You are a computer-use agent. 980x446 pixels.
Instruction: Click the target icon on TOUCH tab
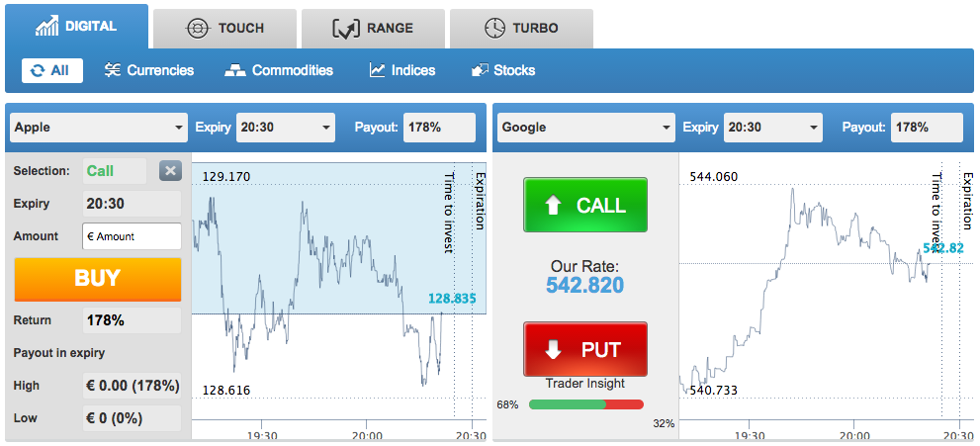198,28
